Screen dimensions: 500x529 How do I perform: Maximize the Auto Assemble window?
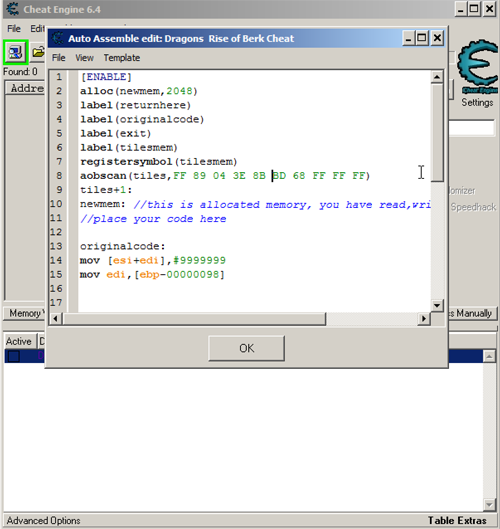[x=422, y=38]
